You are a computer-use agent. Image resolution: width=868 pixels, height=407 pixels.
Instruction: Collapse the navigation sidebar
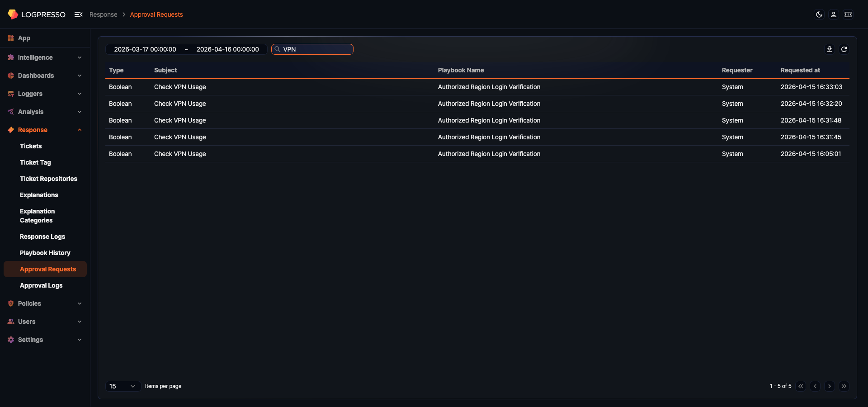tap(79, 14)
